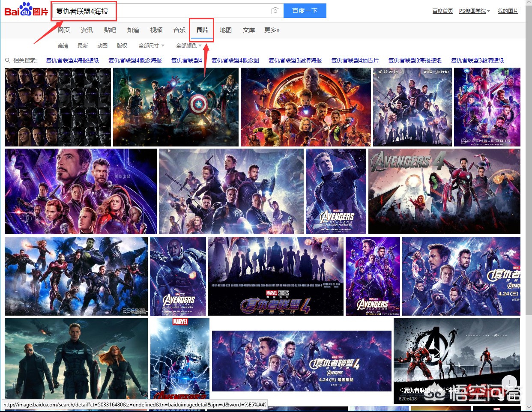Open the 全部颜色 color dropdown
The width and height of the screenshot is (532, 412).
tap(189, 45)
